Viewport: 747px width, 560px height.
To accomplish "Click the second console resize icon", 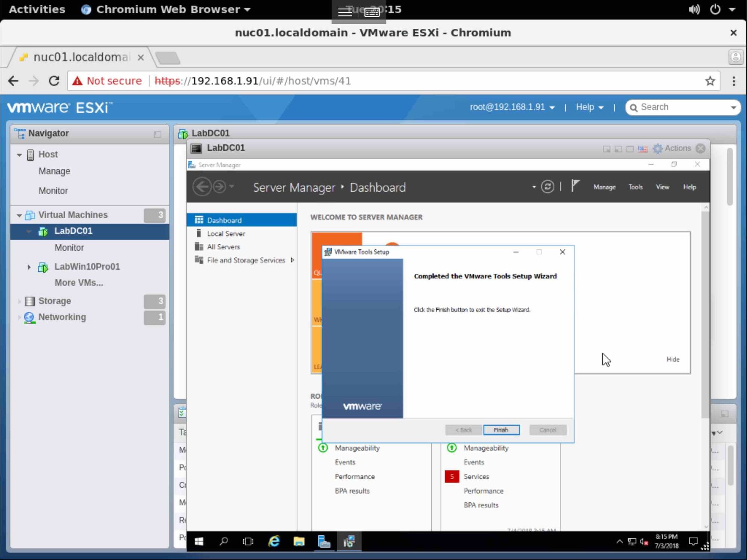I will point(618,149).
